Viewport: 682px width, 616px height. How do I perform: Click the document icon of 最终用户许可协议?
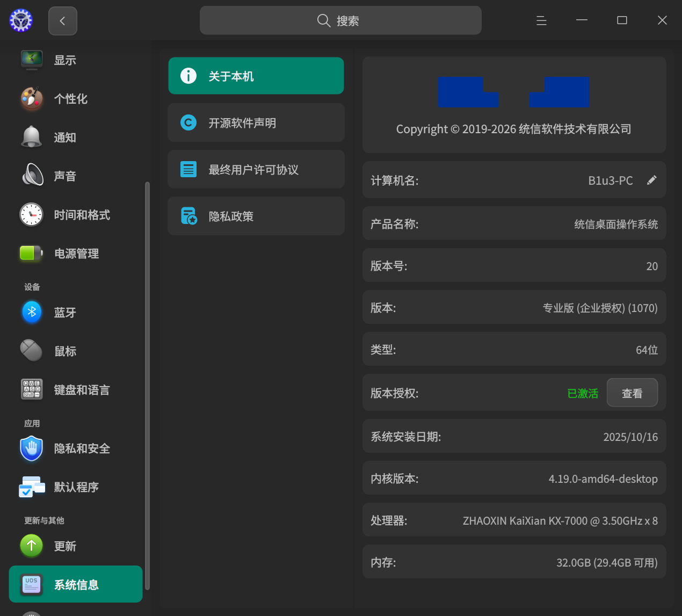click(188, 169)
